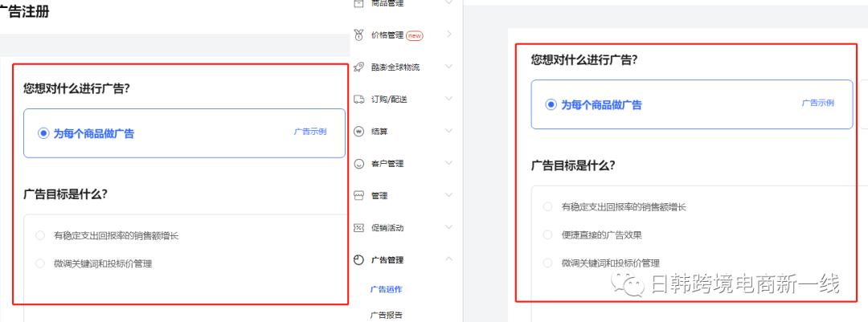Expand the 管理 menu chevron
Viewport: 868px width, 322px height.
[x=449, y=195]
